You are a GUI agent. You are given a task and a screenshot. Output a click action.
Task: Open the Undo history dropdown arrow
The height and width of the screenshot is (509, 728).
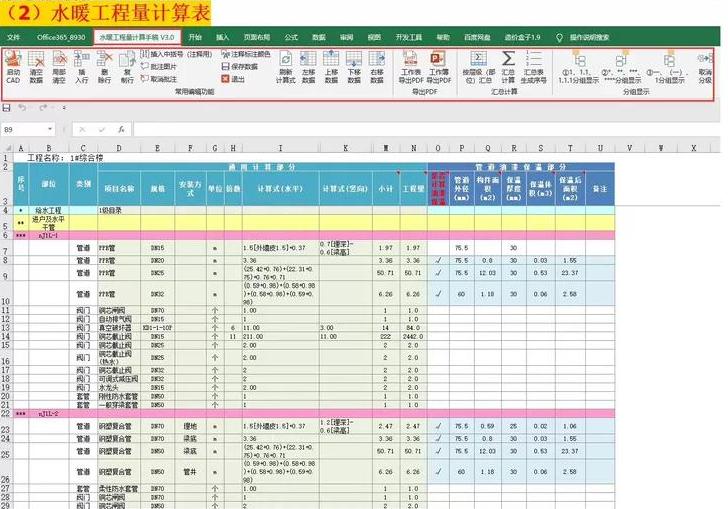(x=31, y=107)
